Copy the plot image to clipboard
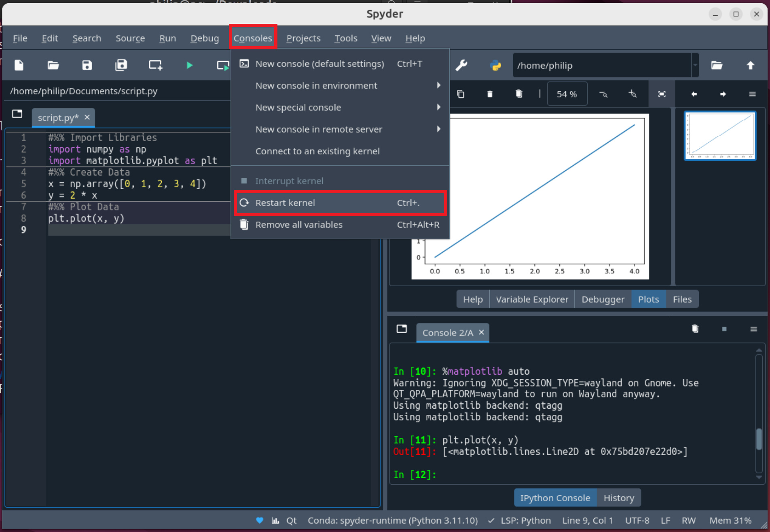This screenshot has width=770, height=532. pos(461,94)
